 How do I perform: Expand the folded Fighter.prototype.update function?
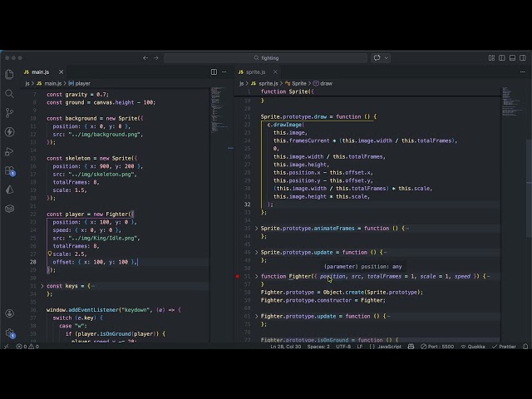point(257,316)
